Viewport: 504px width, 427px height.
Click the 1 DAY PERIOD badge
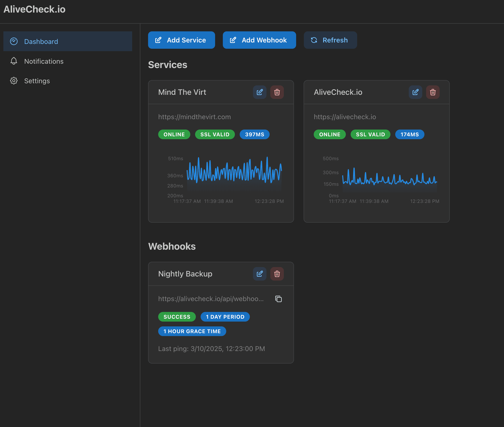(225, 317)
